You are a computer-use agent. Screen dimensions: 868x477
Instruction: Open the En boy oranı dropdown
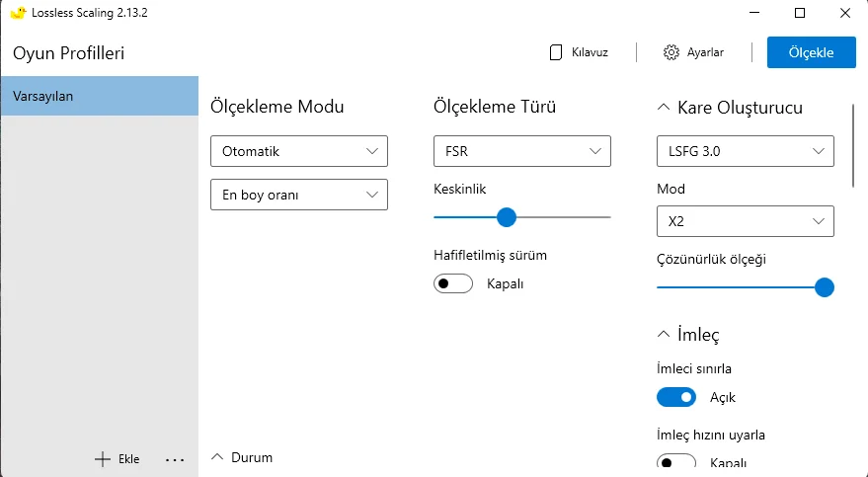tap(299, 195)
